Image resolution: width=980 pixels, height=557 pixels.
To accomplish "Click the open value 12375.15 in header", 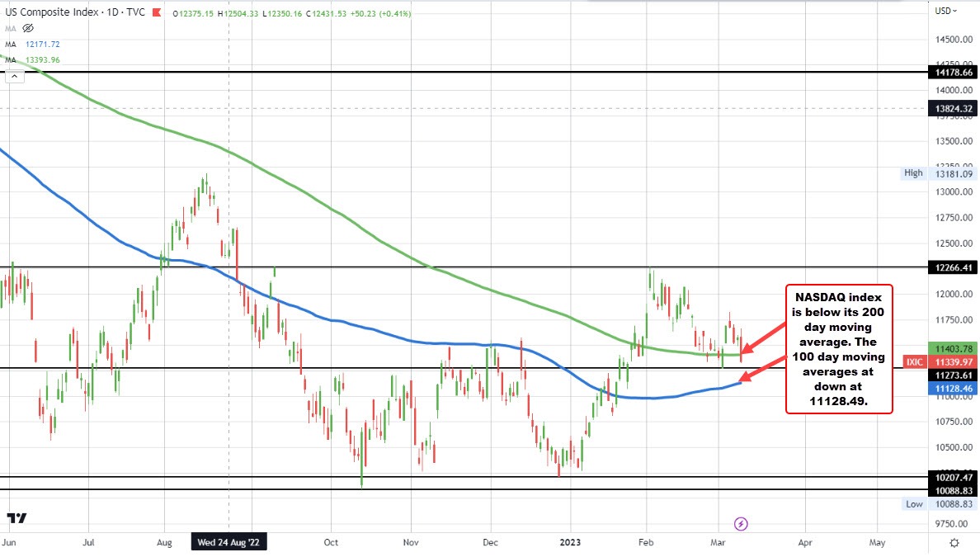I will (x=196, y=13).
